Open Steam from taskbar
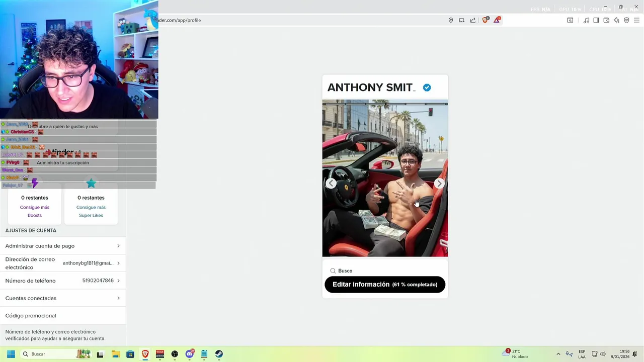644x362 pixels. coord(219,354)
